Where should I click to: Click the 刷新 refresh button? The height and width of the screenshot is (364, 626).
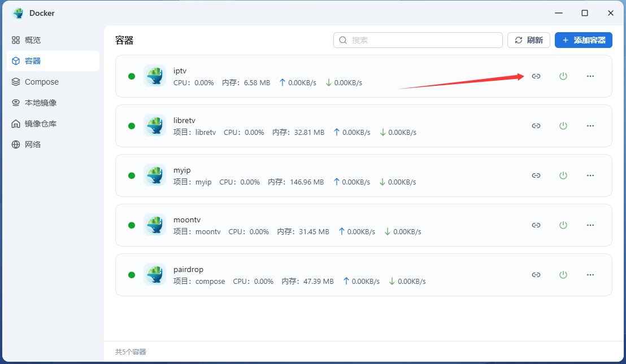pos(529,40)
